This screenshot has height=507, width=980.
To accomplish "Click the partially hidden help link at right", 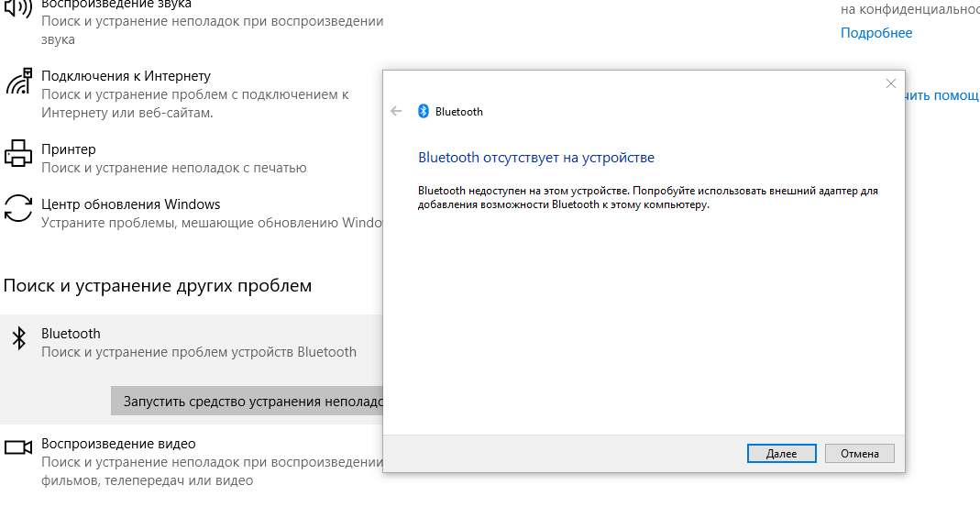I will 941,95.
